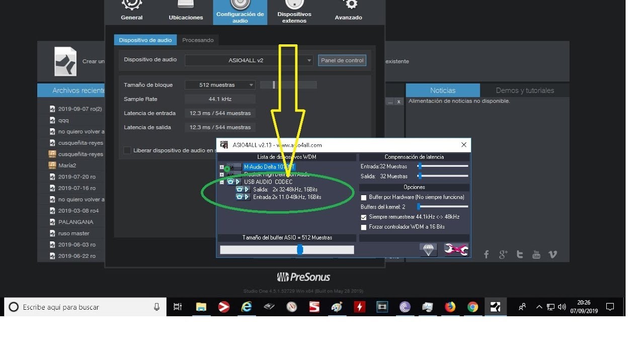
Task: Open the Ubicaciones preferences section
Action: pyautogui.click(x=186, y=10)
